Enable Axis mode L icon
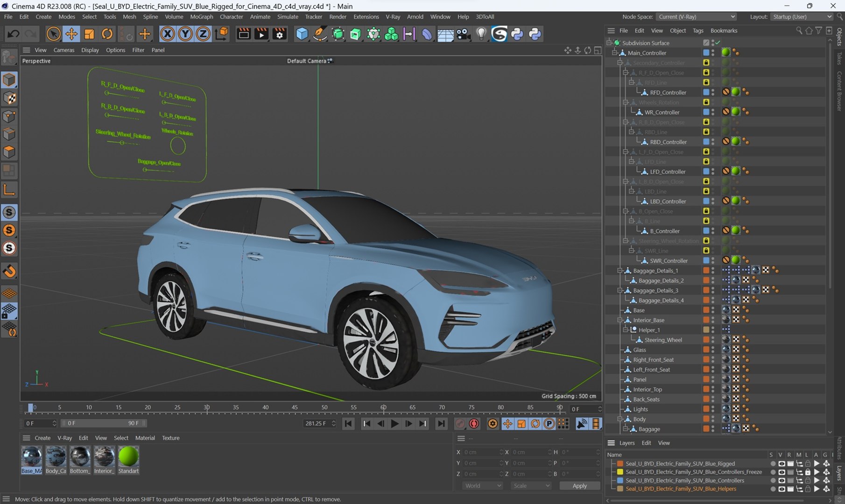This screenshot has height=504, width=845. click(9, 190)
